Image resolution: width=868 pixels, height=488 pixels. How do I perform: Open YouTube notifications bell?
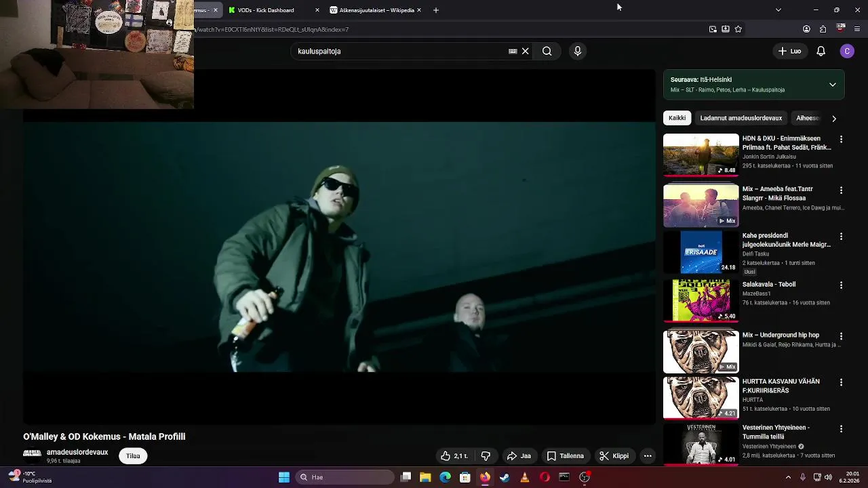[x=821, y=51]
